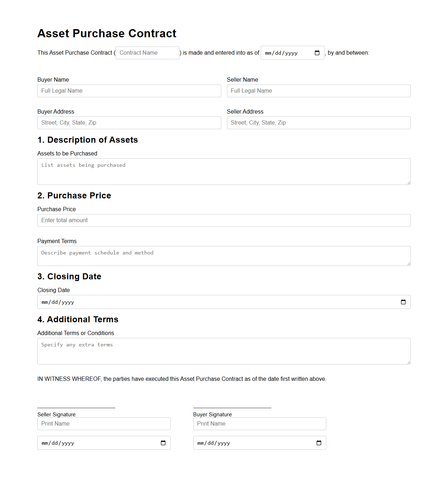This screenshot has width=448, height=488.
Task: Open the Seller Signature date calendar picker
Action: (x=163, y=443)
